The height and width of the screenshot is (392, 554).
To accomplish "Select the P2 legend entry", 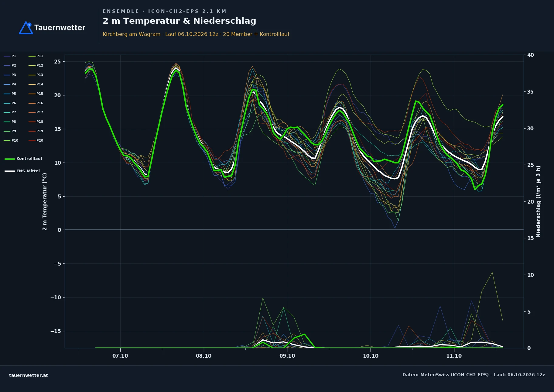I will (x=10, y=65).
